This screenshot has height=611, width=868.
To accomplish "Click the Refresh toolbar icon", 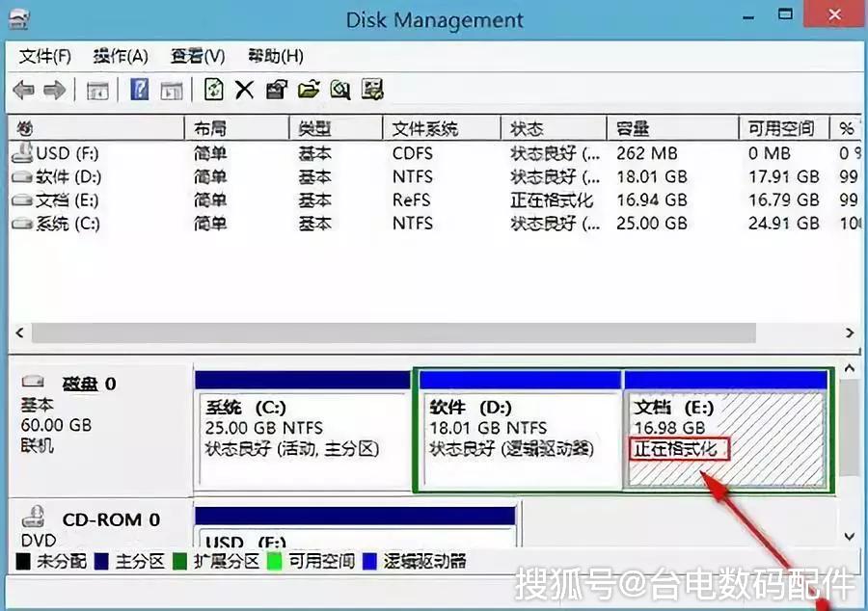I will click(214, 89).
